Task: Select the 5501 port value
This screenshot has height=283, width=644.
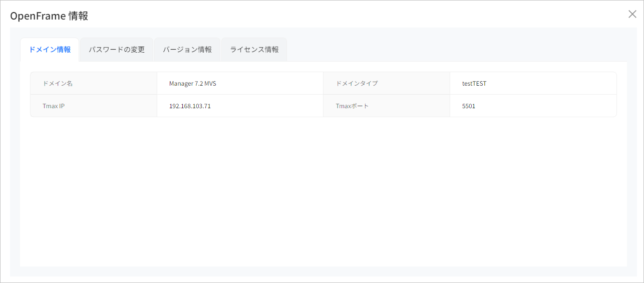Action: (469, 106)
